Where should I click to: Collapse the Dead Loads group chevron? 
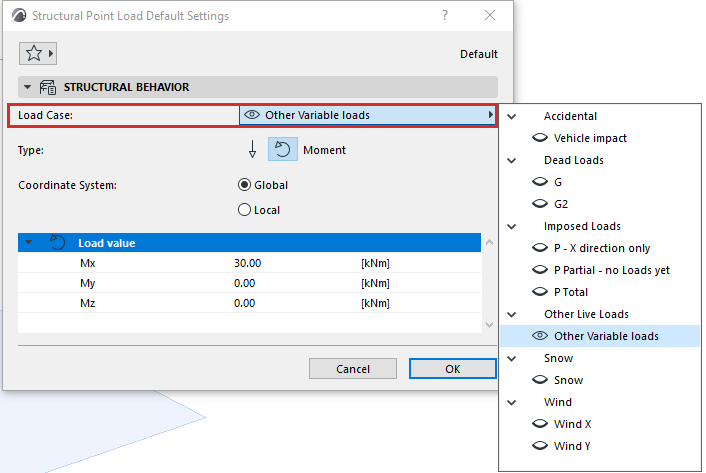pyautogui.click(x=511, y=161)
